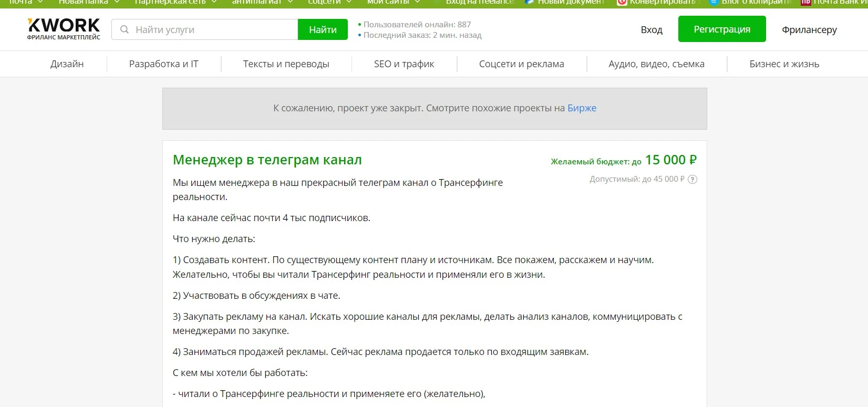Viewport: 868px width, 407px height.
Task: Expand the 'соцсети' bookmarks folder
Action: (330, 3)
